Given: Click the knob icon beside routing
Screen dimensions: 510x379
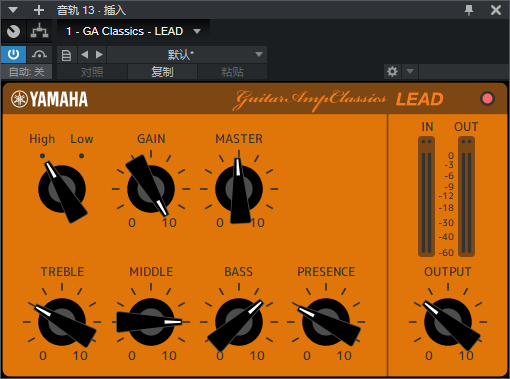Looking at the screenshot, I should (13, 31).
